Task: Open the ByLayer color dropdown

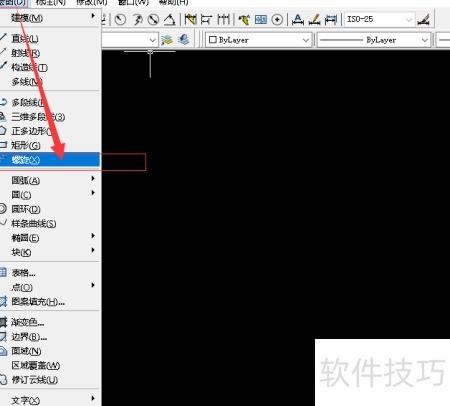Action: (x=258, y=40)
